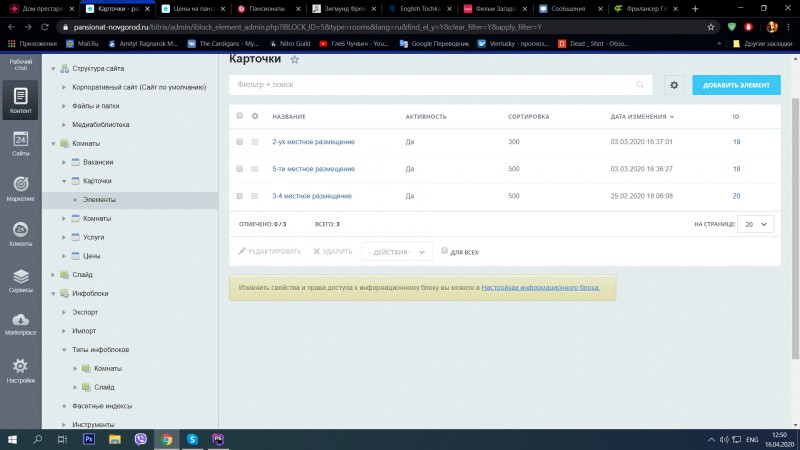Expand the Слайд tree node
The height and width of the screenshot is (450, 800).
pyautogui.click(x=53, y=274)
